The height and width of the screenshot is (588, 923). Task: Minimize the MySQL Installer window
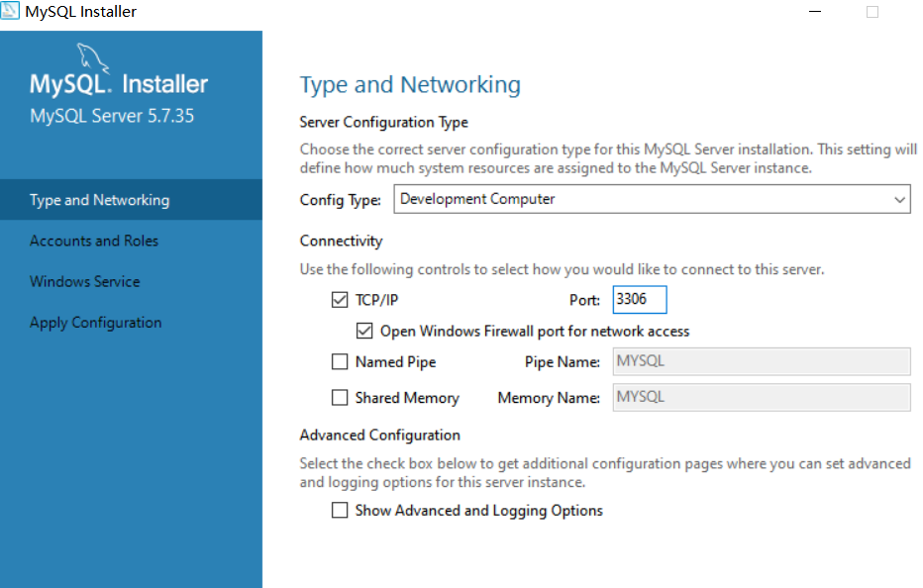click(x=815, y=11)
